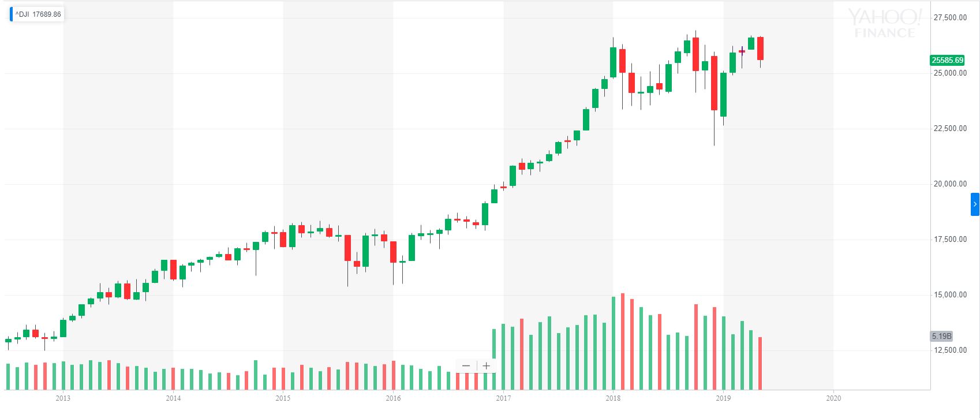Select the 2020 label on the time axis
The image size is (980, 418).
pyautogui.click(x=833, y=398)
